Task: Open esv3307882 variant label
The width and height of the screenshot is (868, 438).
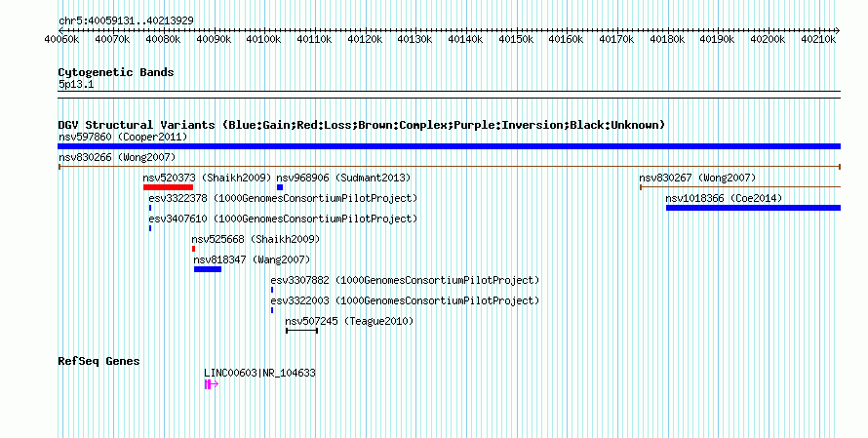Action: pos(405,280)
